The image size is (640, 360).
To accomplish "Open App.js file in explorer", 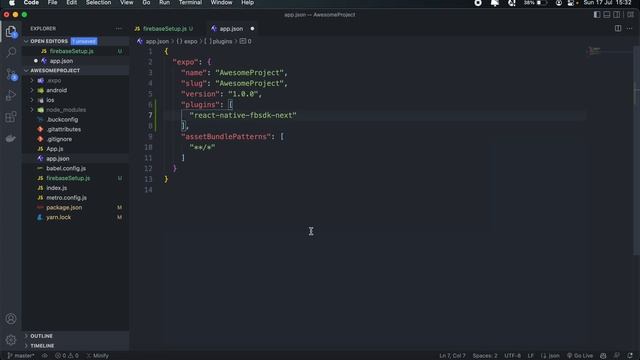I will pos(76,149).
